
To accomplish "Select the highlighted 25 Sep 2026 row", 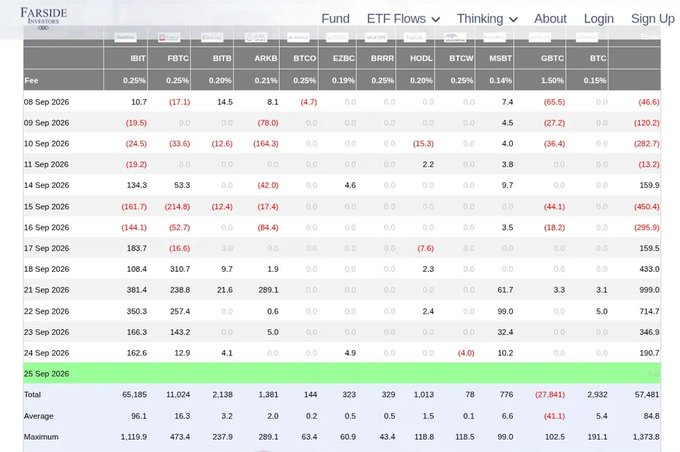I will (x=342, y=373).
